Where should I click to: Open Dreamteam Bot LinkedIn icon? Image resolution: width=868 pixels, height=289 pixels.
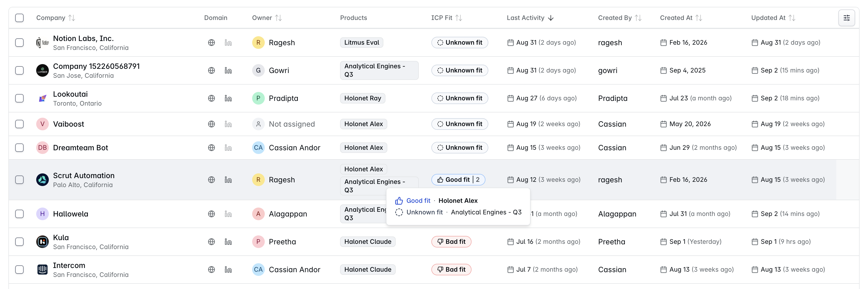(x=228, y=148)
